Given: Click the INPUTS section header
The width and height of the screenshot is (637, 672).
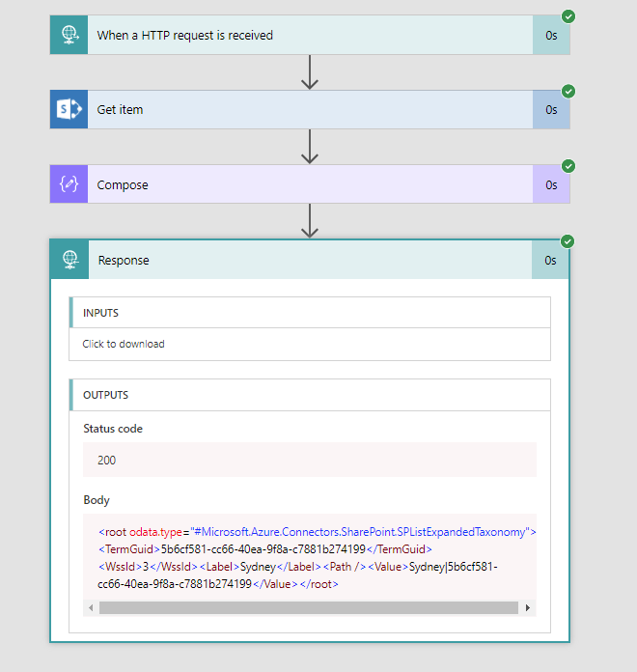Looking at the screenshot, I should pos(309,313).
